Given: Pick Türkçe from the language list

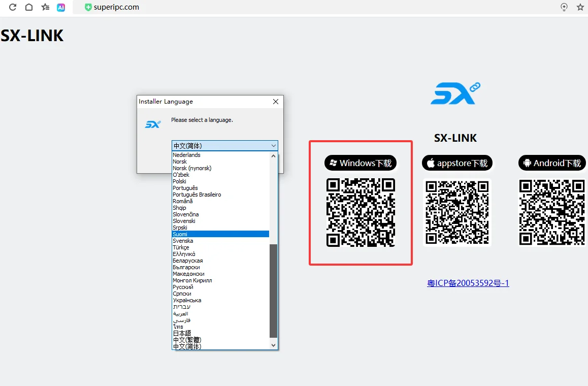Looking at the screenshot, I should pos(220,247).
